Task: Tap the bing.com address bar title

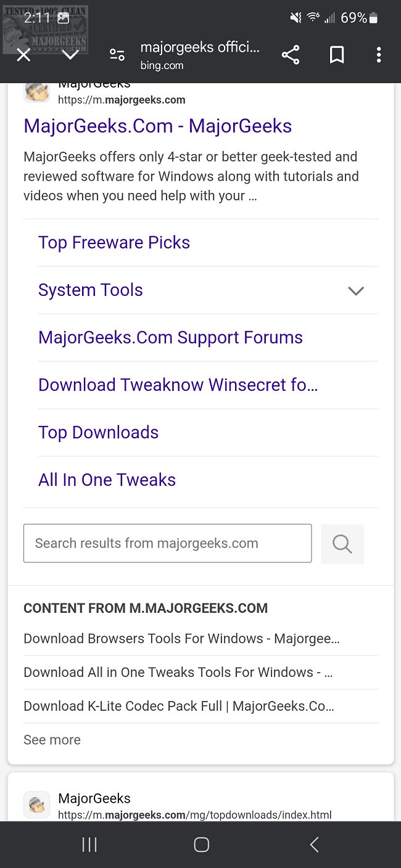Action: [x=200, y=55]
